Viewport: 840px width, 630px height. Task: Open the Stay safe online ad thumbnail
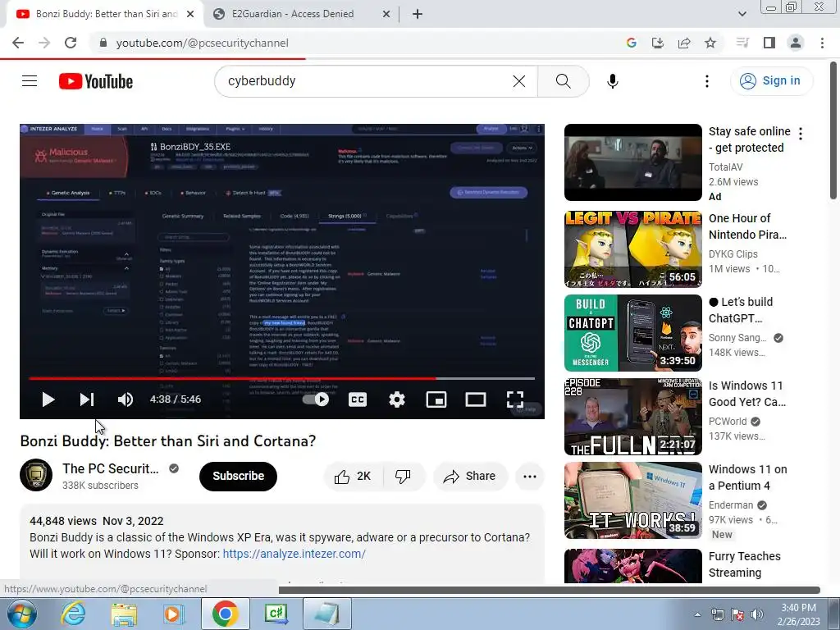coord(632,162)
